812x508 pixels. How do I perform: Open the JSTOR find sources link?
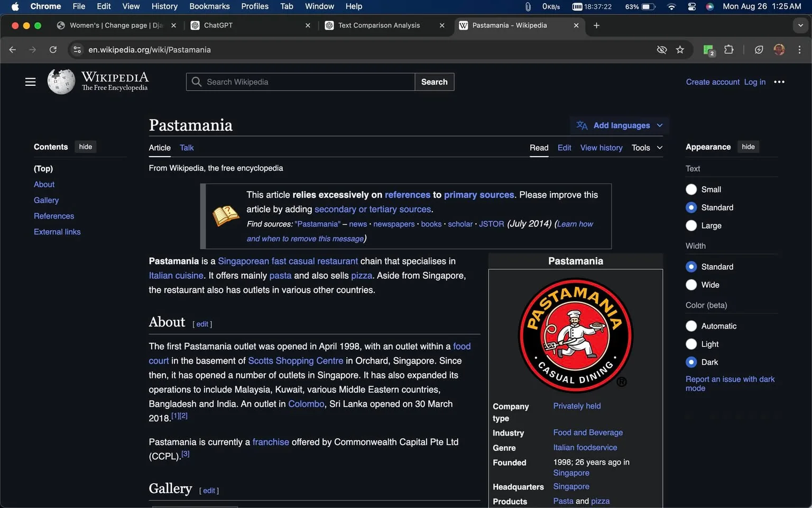click(491, 224)
